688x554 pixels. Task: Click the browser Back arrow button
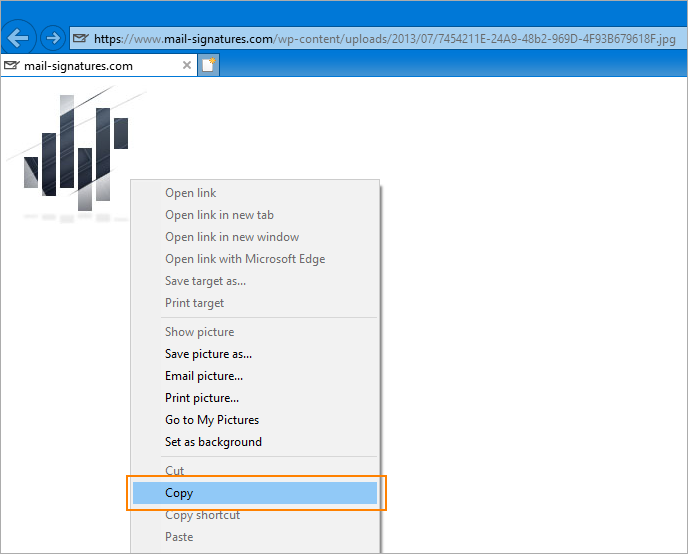tap(20, 39)
